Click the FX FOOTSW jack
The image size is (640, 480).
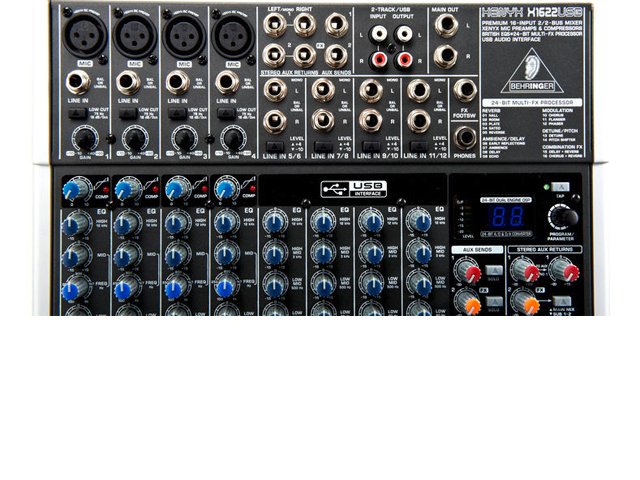coord(465,91)
